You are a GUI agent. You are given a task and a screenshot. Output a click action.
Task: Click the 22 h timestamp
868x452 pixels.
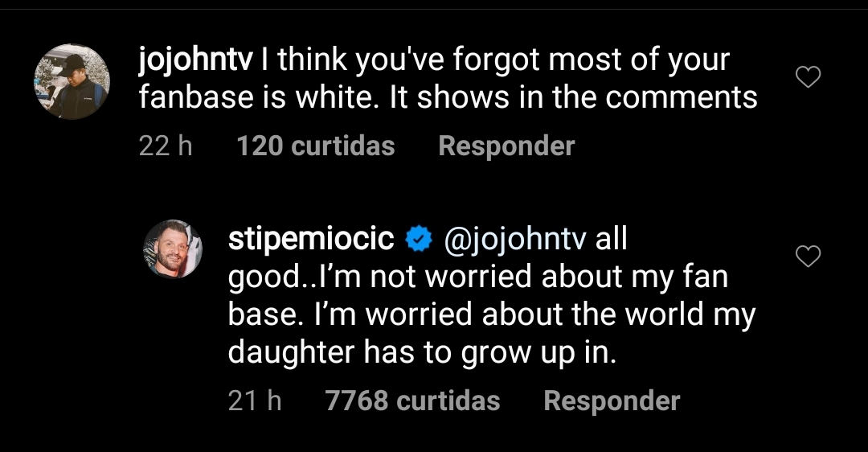[166, 146]
